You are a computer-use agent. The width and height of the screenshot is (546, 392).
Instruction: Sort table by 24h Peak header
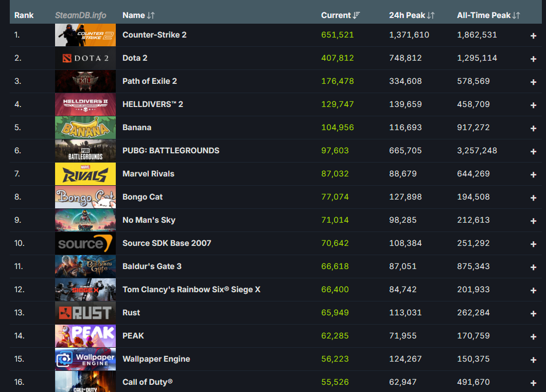(x=412, y=15)
